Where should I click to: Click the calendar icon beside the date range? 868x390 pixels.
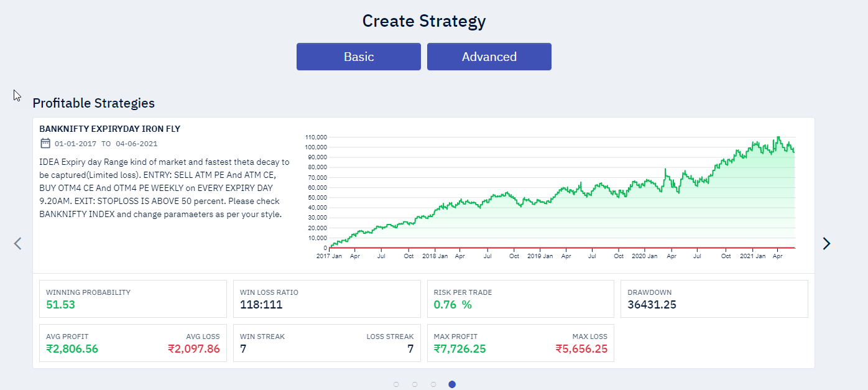45,143
